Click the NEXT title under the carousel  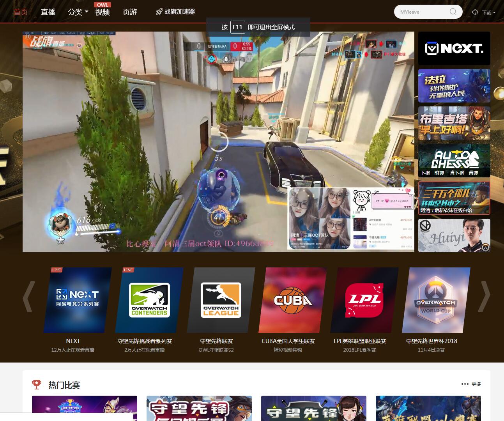[73, 341]
